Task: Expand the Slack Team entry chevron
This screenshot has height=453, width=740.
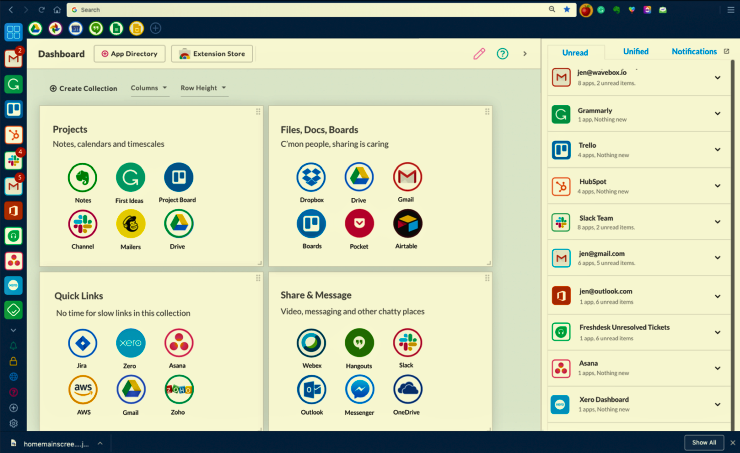Action: [x=717, y=223]
